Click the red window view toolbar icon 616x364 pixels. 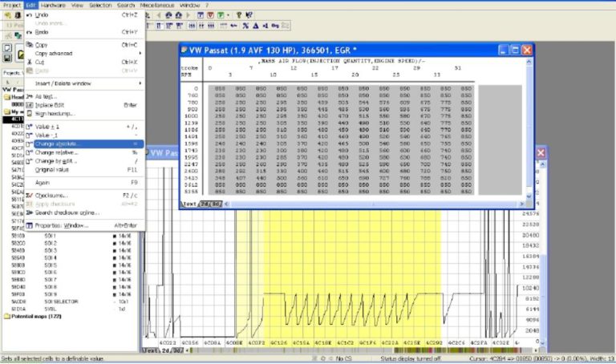(210, 15)
